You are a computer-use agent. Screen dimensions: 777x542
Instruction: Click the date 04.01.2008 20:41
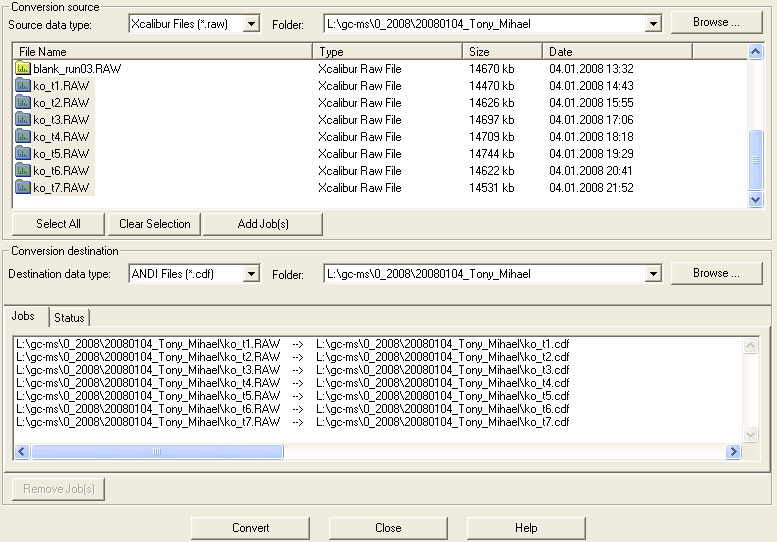pos(591,170)
